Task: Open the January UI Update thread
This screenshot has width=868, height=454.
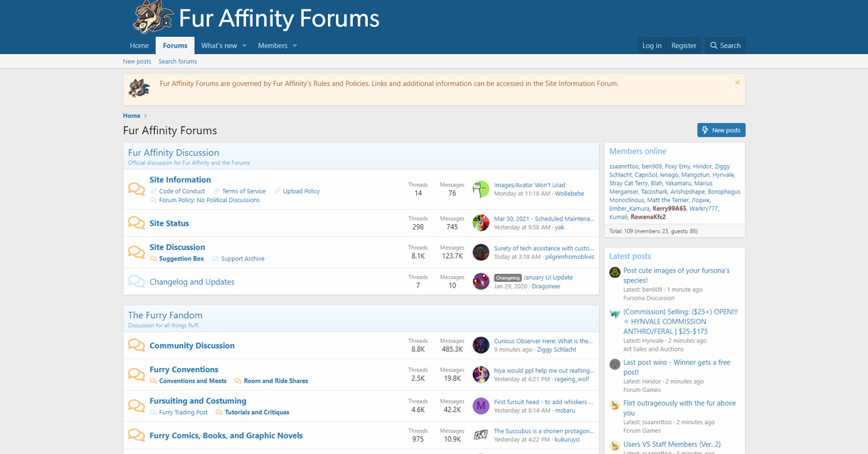Action: 548,278
